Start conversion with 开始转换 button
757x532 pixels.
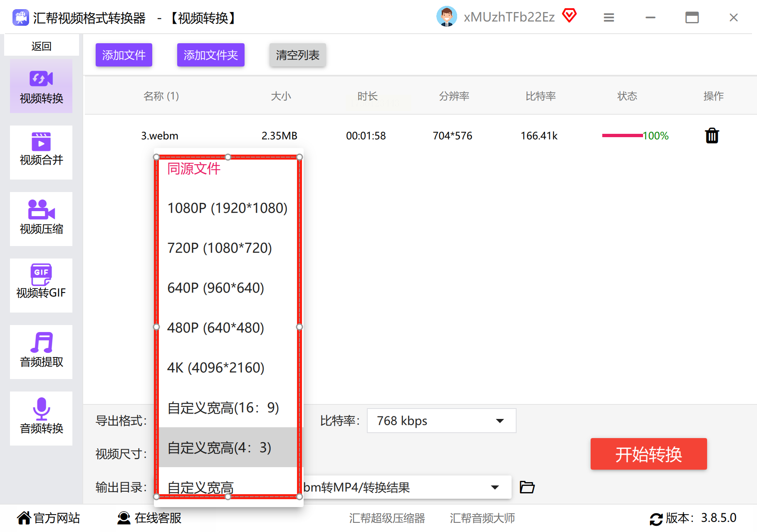[648, 454]
